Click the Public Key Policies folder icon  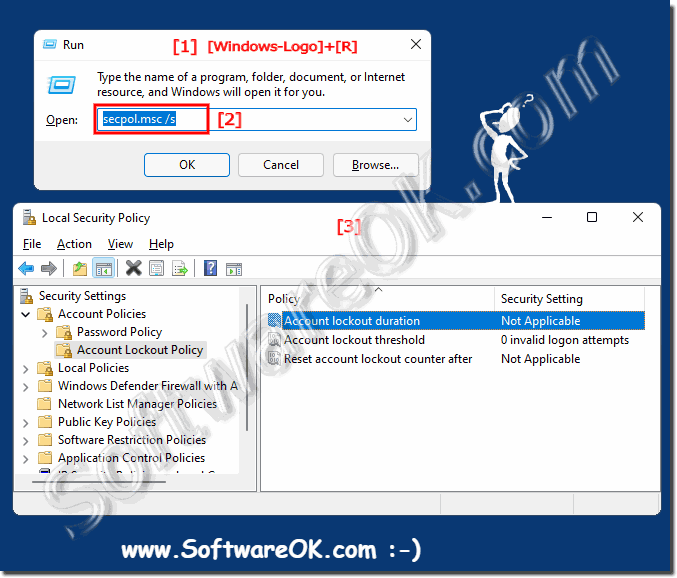(45, 422)
